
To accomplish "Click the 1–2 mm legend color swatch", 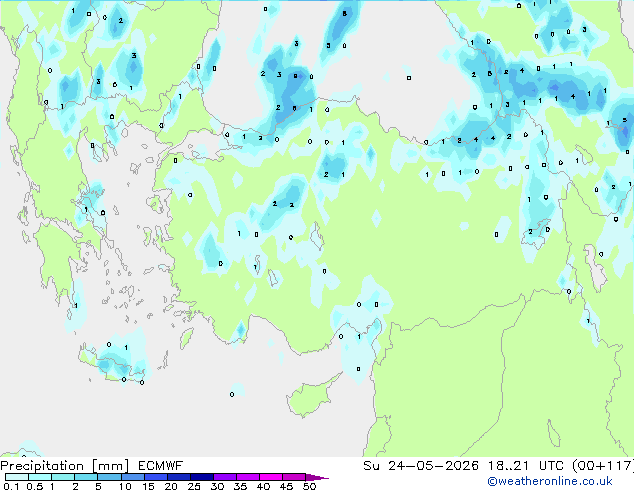I will [63, 477].
